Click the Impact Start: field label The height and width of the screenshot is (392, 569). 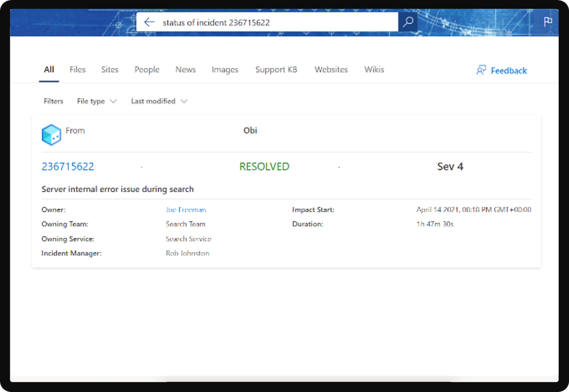pyautogui.click(x=313, y=210)
